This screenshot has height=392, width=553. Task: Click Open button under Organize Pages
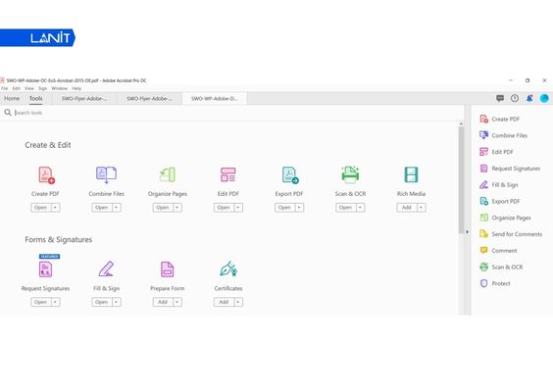coord(163,208)
